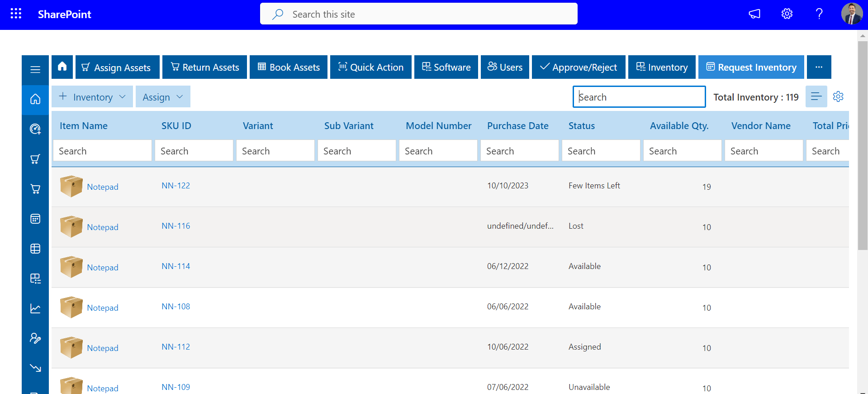Click the hamburger menu icon in sidebar
868x394 pixels.
coord(35,69)
